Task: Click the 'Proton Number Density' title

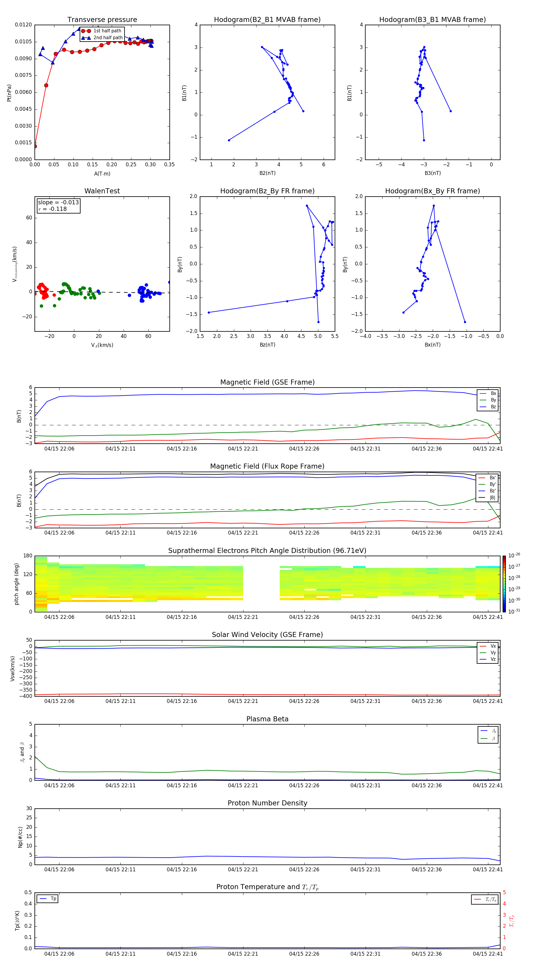Action: (x=267, y=803)
